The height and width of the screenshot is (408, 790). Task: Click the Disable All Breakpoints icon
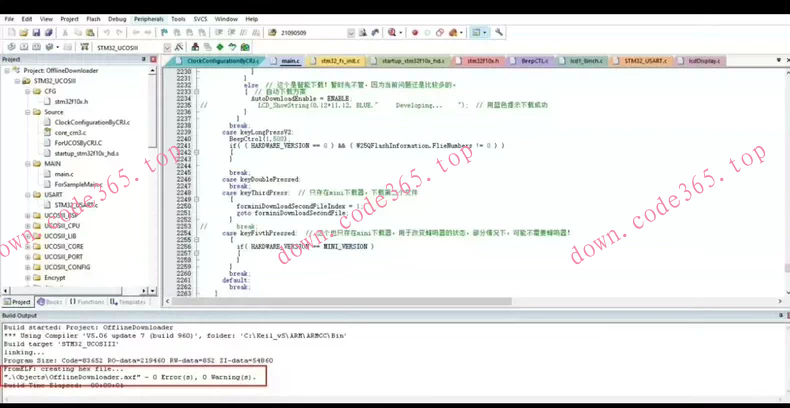[440, 33]
